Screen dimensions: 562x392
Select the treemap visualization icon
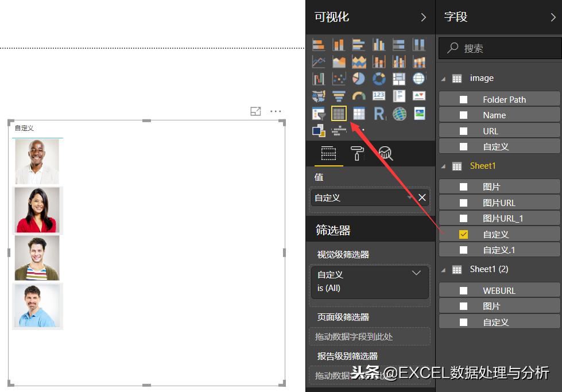[399, 79]
